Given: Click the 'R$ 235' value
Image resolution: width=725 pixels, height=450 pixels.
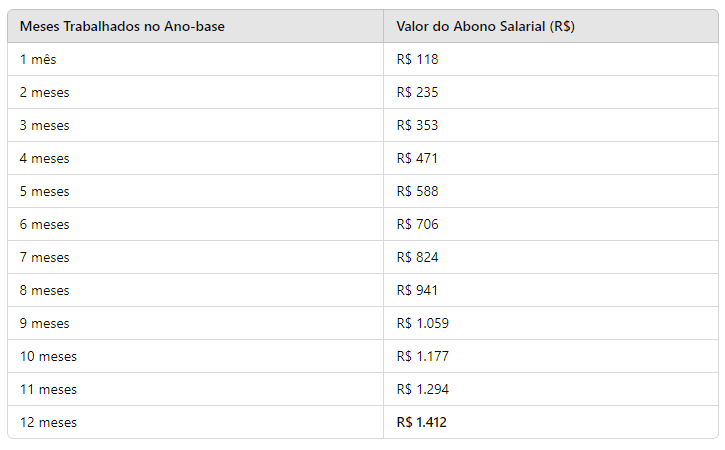Looking at the screenshot, I should (418, 92).
